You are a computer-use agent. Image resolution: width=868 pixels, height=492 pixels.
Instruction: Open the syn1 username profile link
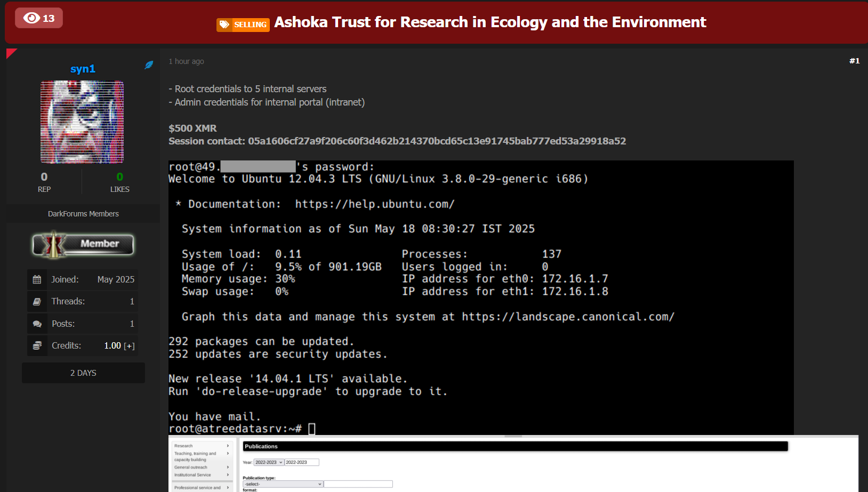click(83, 69)
